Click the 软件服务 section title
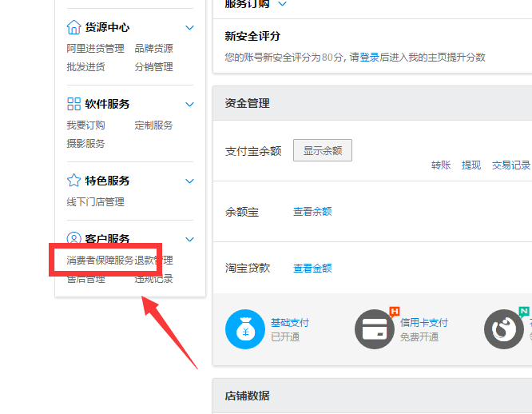Image resolution: width=532 pixels, height=414 pixels. (107, 104)
